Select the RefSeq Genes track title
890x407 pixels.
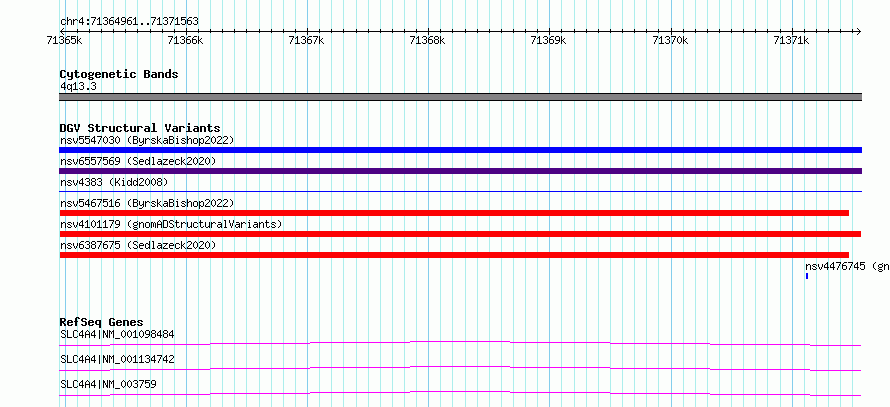click(101, 322)
